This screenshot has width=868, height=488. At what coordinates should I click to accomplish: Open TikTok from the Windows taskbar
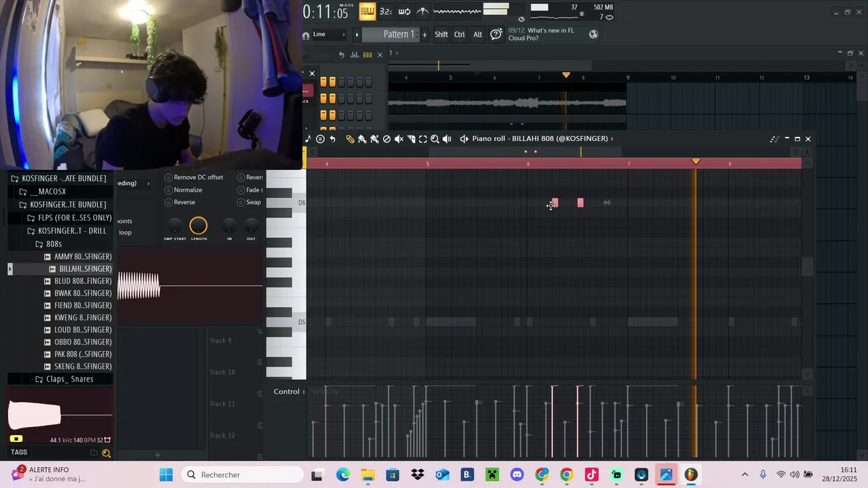click(591, 474)
